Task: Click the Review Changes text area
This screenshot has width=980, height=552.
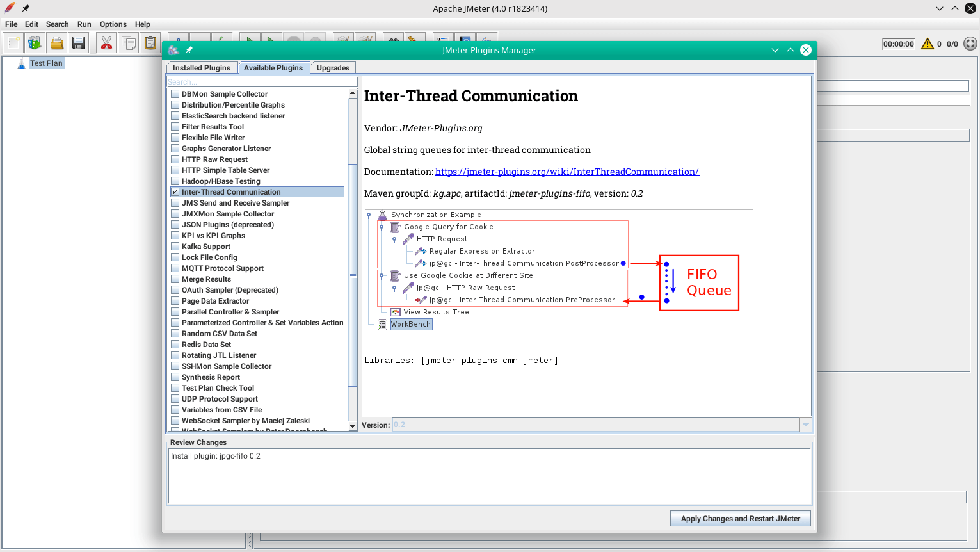Action: [489, 476]
